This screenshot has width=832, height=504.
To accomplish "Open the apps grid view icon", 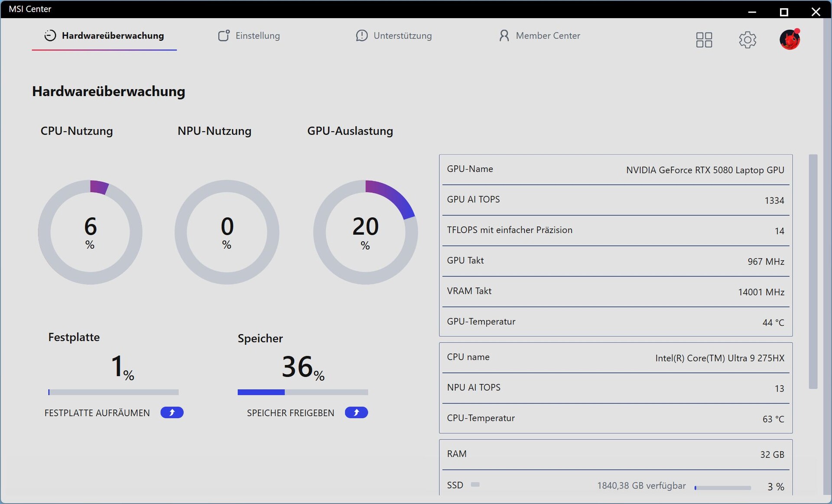I will tap(704, 40).
